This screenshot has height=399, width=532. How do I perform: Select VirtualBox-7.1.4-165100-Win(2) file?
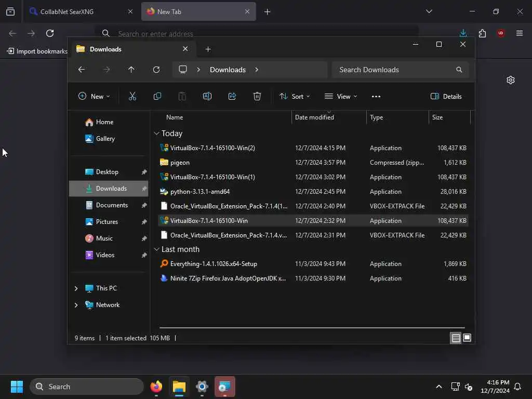pos(313,148)
